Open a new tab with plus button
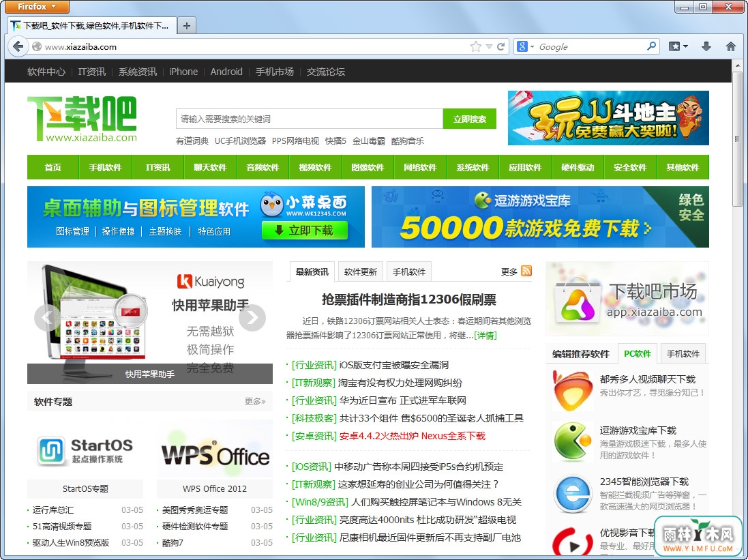 coord(187,26)
